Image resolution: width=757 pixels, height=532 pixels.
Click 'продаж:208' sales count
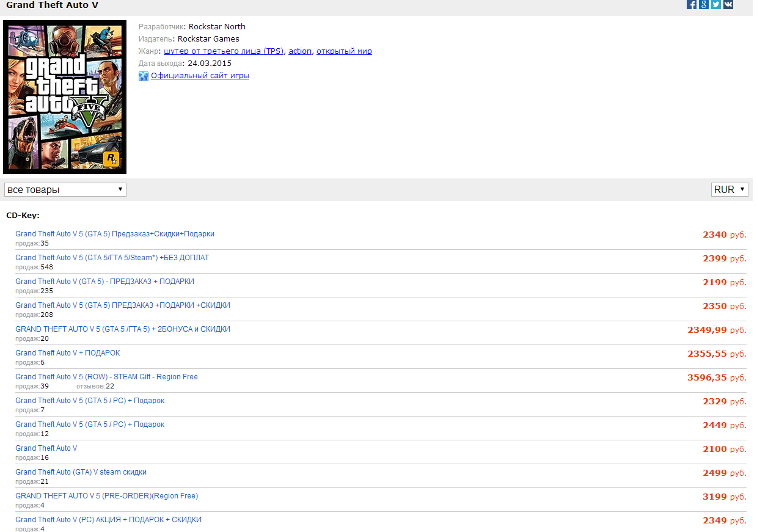[x=34, y=315]
